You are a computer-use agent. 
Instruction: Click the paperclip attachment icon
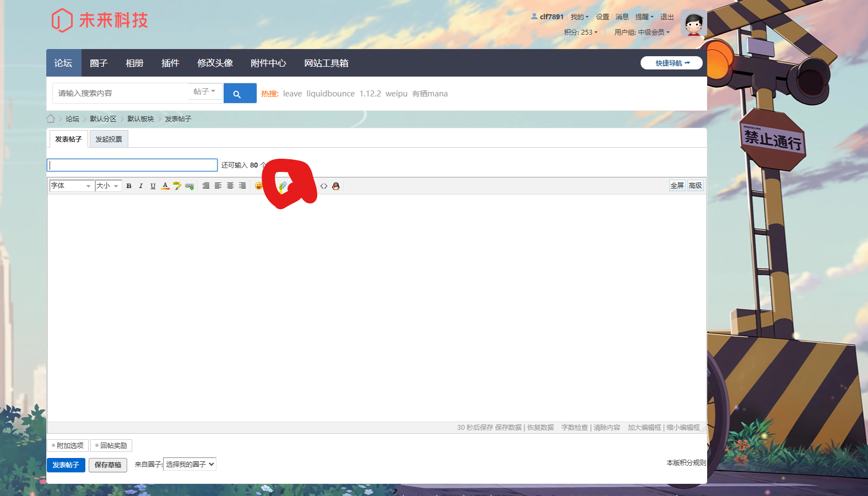(283, 186)
